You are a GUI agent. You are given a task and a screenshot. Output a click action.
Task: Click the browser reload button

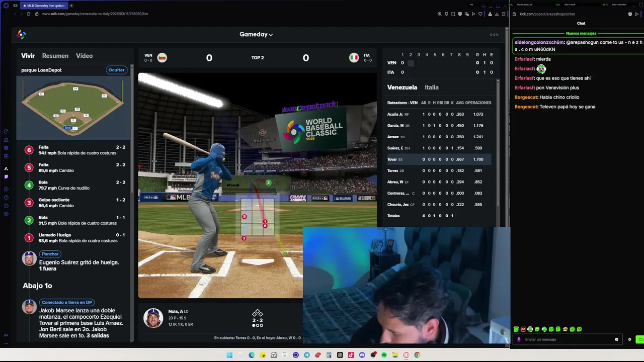pyautogui.click(x=28, y=14)
